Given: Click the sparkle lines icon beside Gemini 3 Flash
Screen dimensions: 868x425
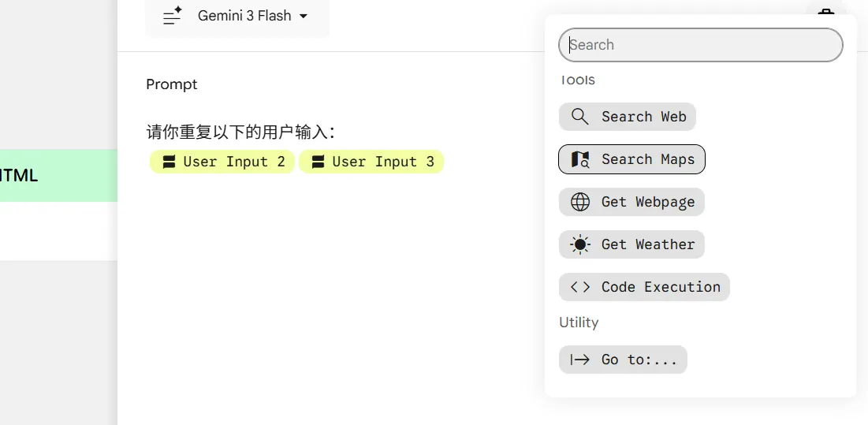Looking at the screenshot, I should (172, 16).
